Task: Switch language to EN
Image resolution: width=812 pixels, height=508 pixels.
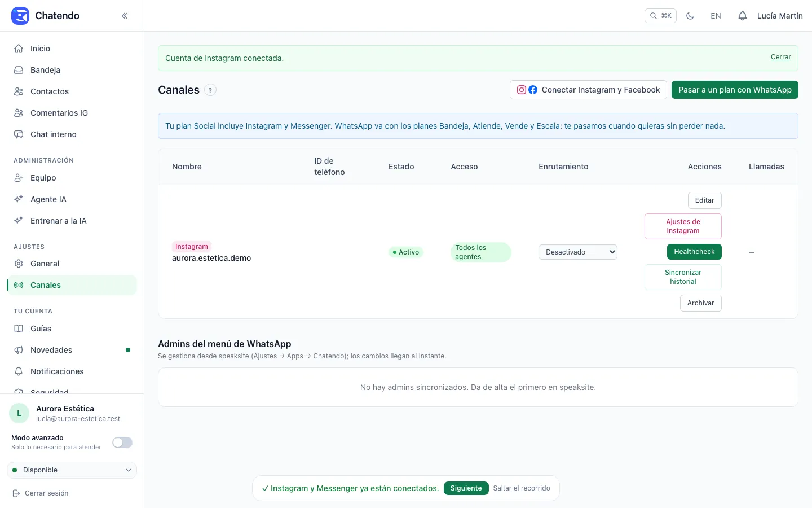Action: pyautogui.click(x=716, y=16)
